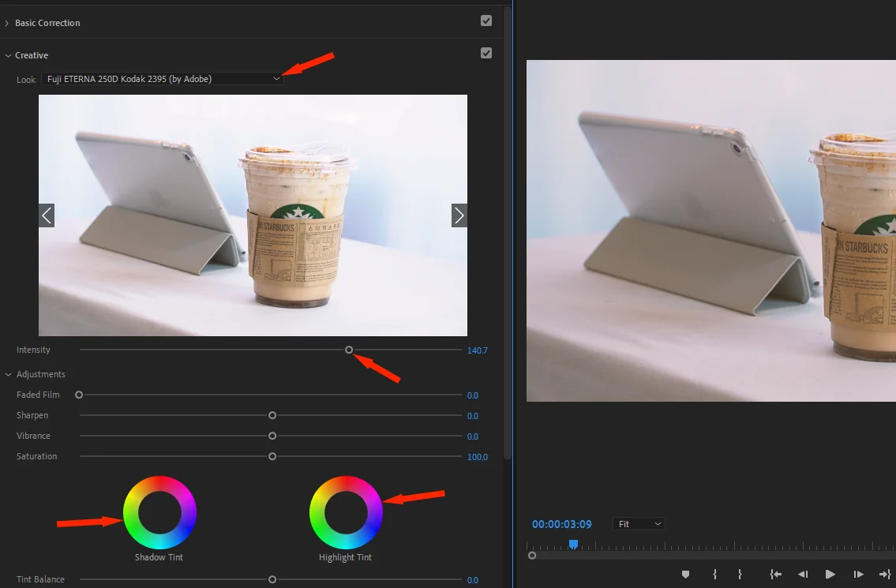Show previous look in preview thumbnail
This screenshot has width=896, height=588.
(47, 215)
